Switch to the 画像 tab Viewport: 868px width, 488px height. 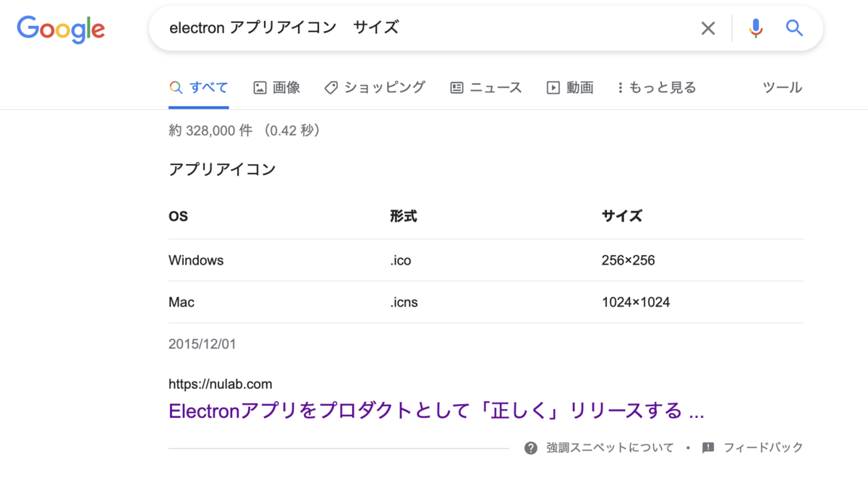pos(277,87)
